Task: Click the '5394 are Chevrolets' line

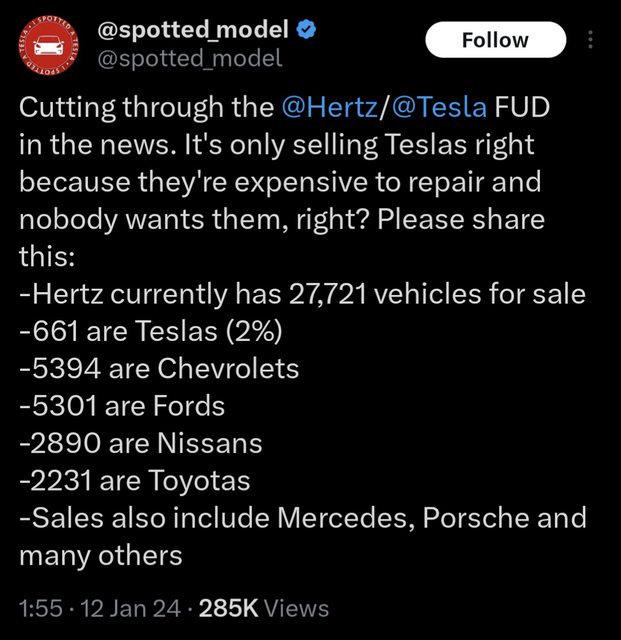Action: point(159,368)
